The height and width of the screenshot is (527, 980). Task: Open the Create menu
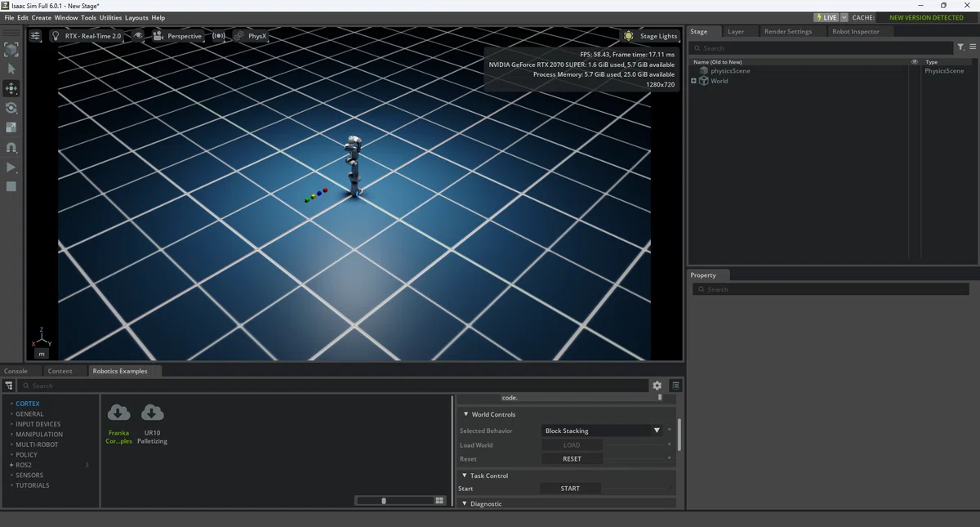tap(42, 18)
